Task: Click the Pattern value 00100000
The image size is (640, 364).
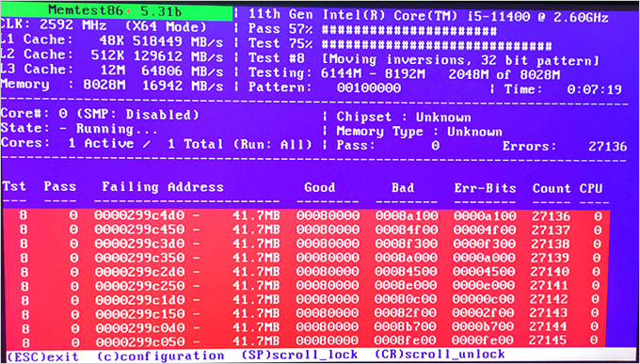Action: click(x=369, y=88)
